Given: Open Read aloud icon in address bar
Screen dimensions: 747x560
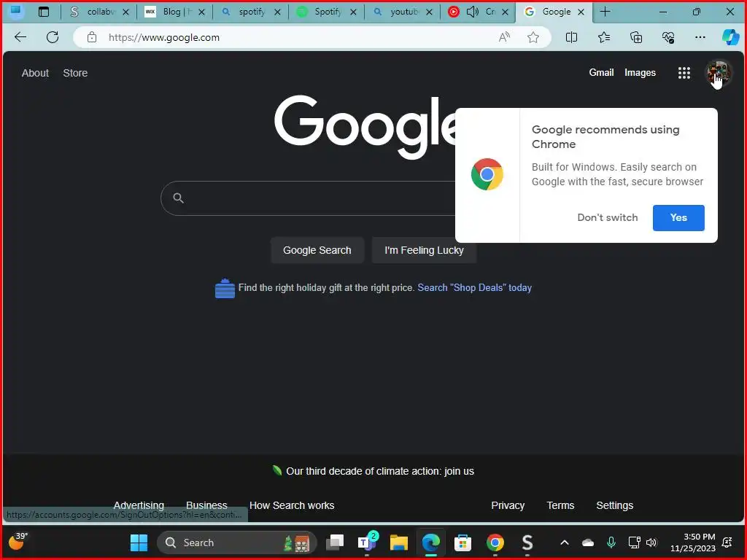Looking at the screenshot, I should coord(504,37).
